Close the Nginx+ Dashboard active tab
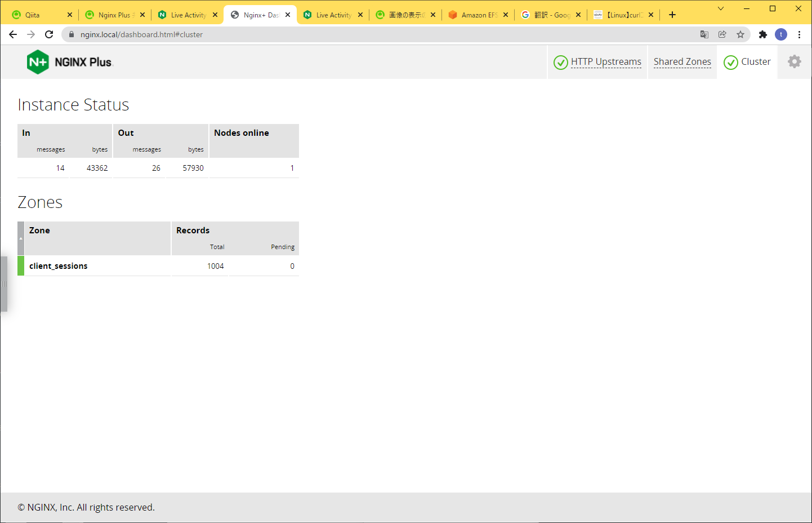The width and height of the screenshot is (812, 523). (x=288, y=15)
